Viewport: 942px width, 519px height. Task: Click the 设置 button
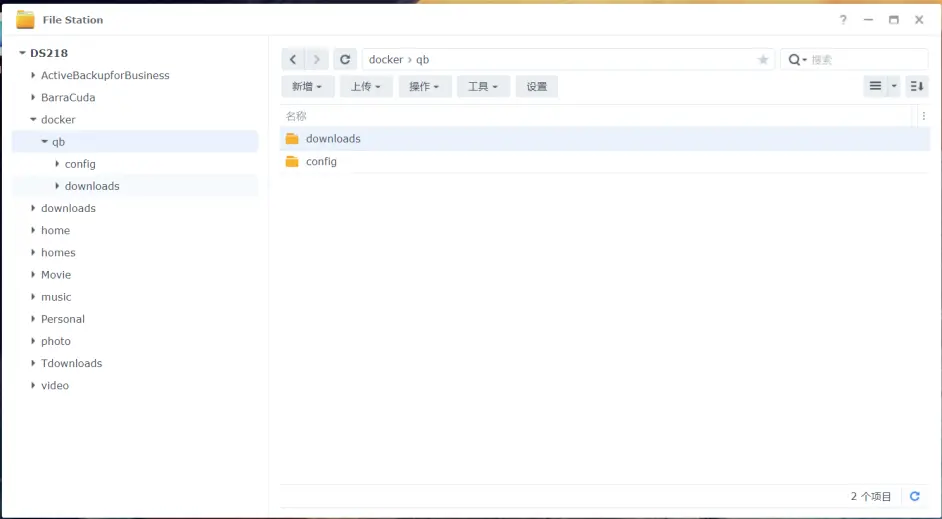[536, 86]
